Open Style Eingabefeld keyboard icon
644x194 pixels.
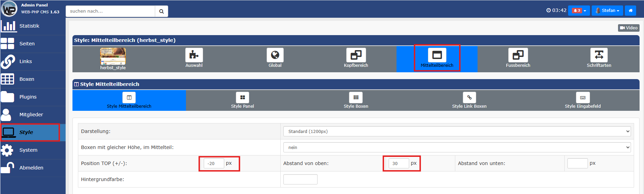(x=582, y=98)
